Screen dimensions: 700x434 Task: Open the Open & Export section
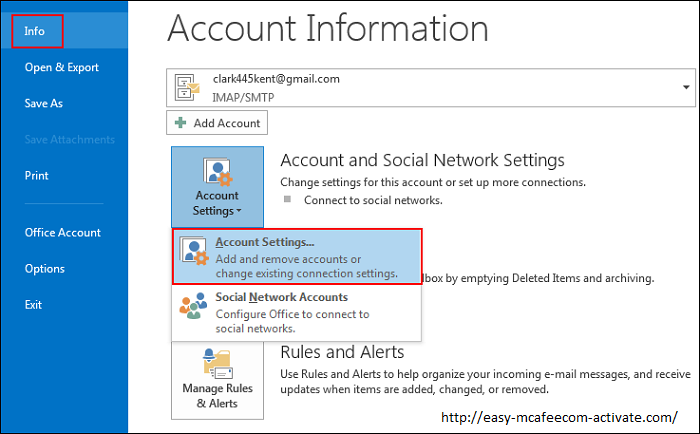[x=62, y=67]
